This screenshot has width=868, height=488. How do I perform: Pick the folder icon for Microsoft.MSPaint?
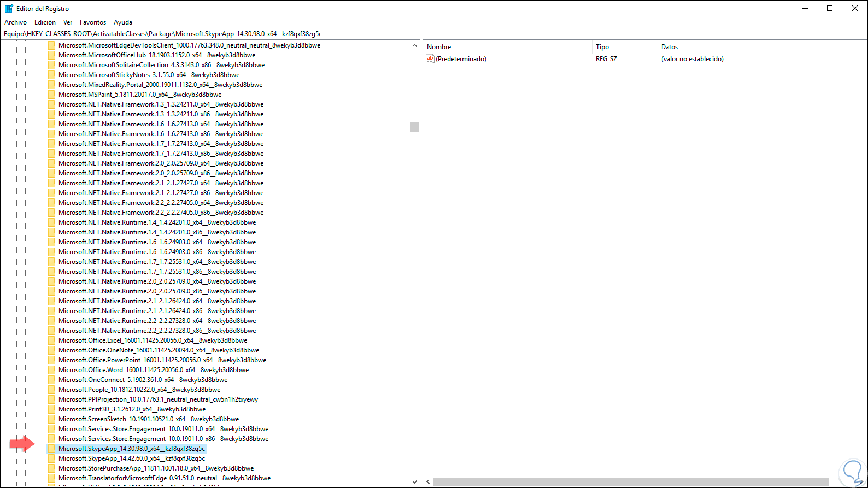click(51, 95)
